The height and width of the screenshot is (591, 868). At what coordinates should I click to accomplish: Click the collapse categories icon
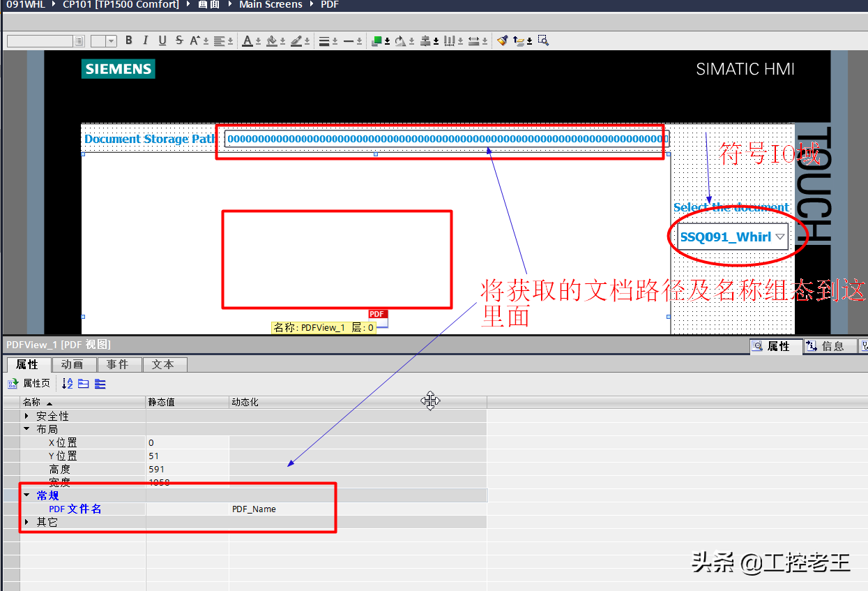coord(84,384)
